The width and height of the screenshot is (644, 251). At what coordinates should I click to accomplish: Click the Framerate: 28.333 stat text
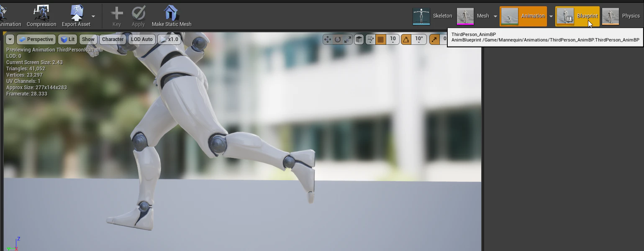(x=26, y=94)
